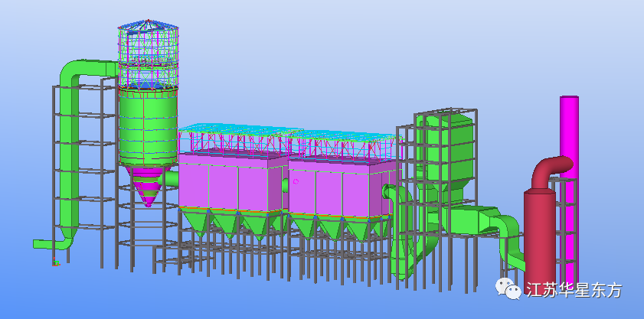Click the small green origin marker at bottom left
Screen dimensions: 644x319
click(56, 264)
